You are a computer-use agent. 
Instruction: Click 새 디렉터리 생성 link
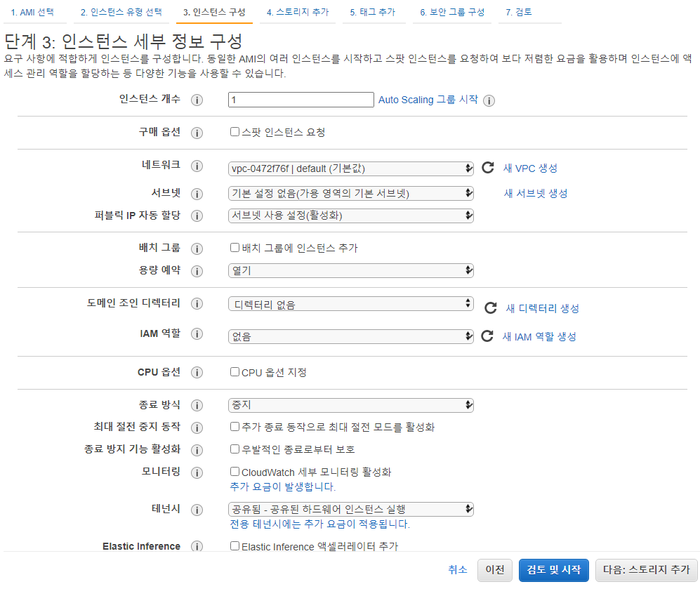pyautogui.click(x=543, y=308)
